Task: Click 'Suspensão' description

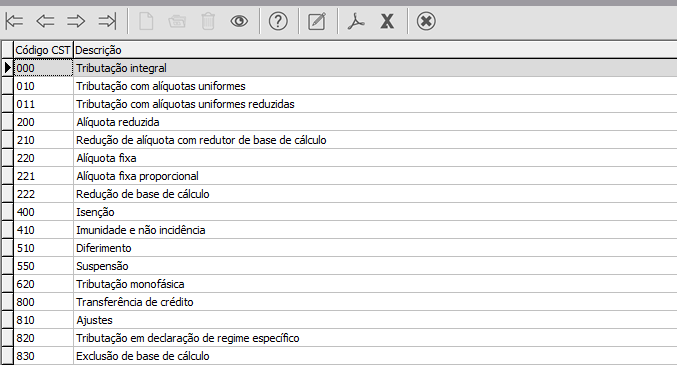Action: 102,266
